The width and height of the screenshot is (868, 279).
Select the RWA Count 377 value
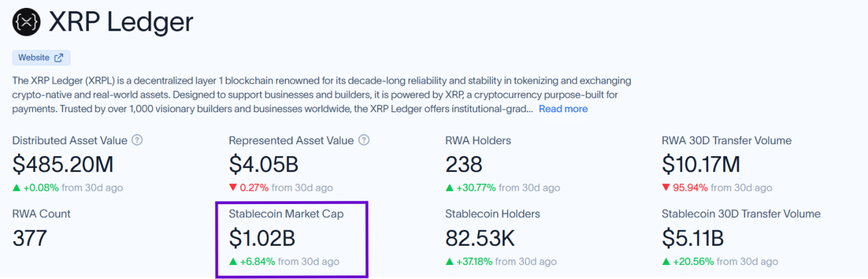30,238
